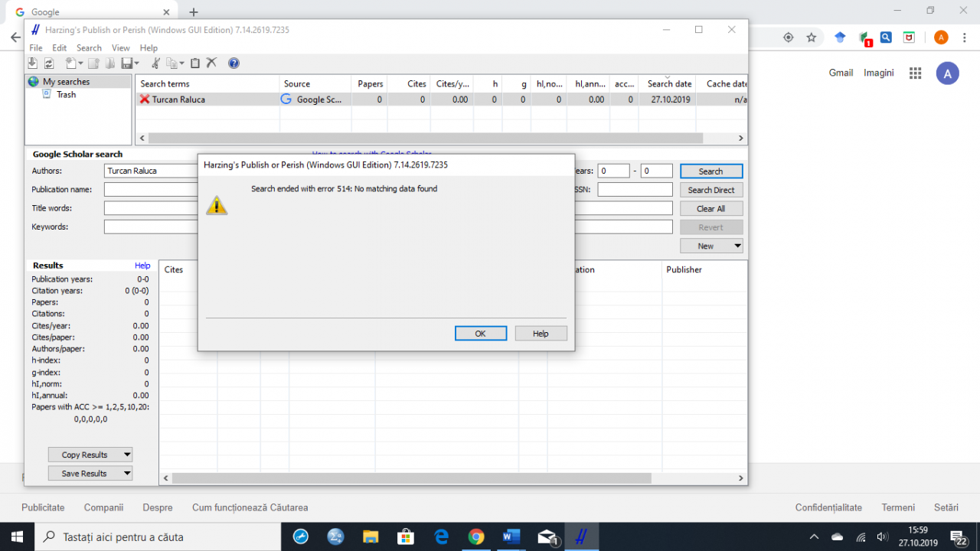Click the results list horizontal scrollbar
This screenshot has width=980, height=551.
[x=413, y=478]
